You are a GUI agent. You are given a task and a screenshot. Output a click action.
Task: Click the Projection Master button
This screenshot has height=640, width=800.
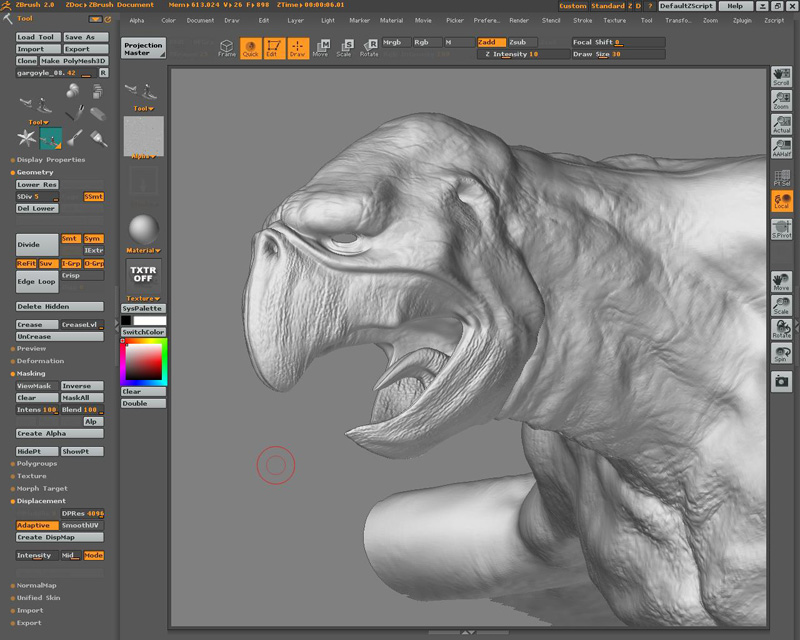pyautogui.click(x=143, y=48)
